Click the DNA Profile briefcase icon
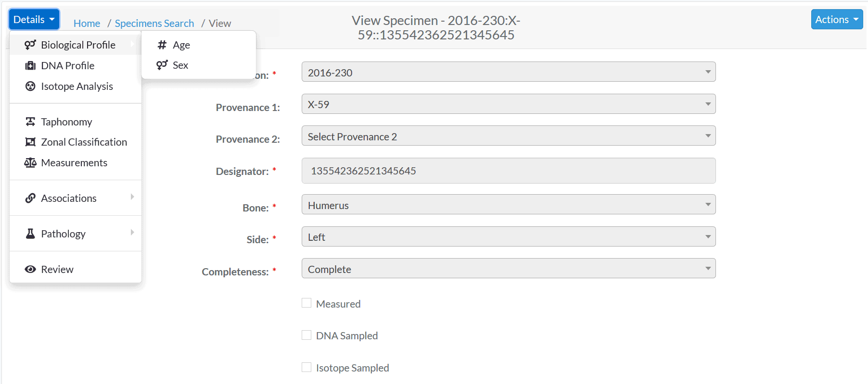This screenshot has height=384, width=868. 30,65
